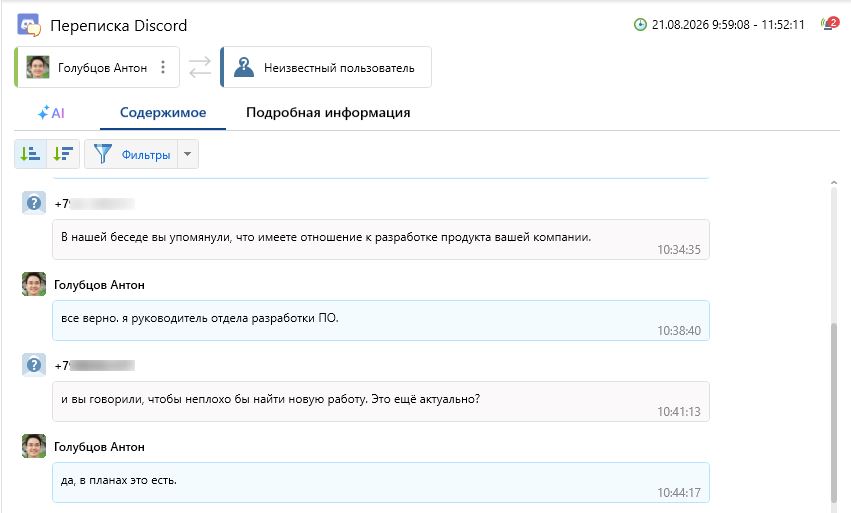Click the Переписка Discord title
Image resolution: width=851 pixels, height=513 pixels.
tap(118, 26)
